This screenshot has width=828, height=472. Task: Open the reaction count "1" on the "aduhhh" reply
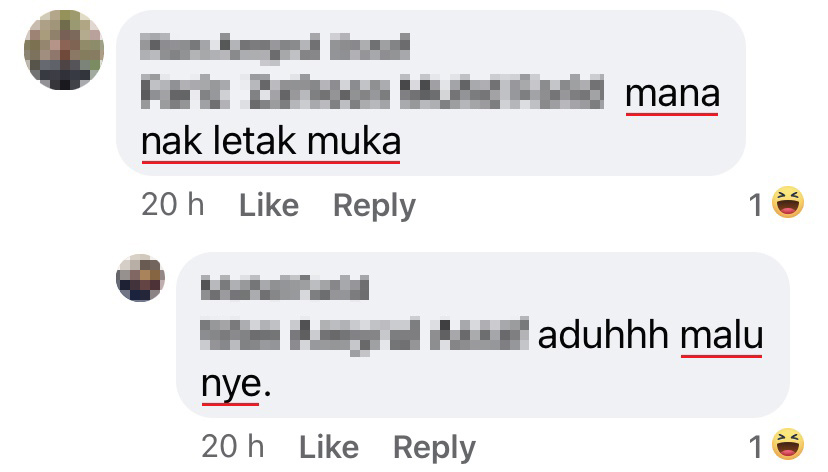point(756,447)
